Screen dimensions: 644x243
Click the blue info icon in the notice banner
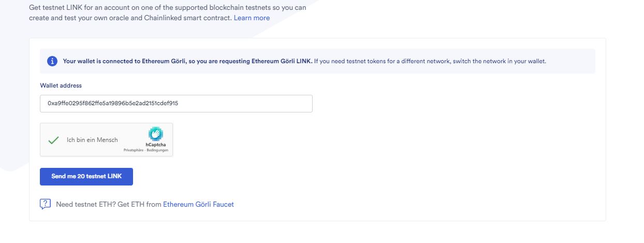coord(52,61)
